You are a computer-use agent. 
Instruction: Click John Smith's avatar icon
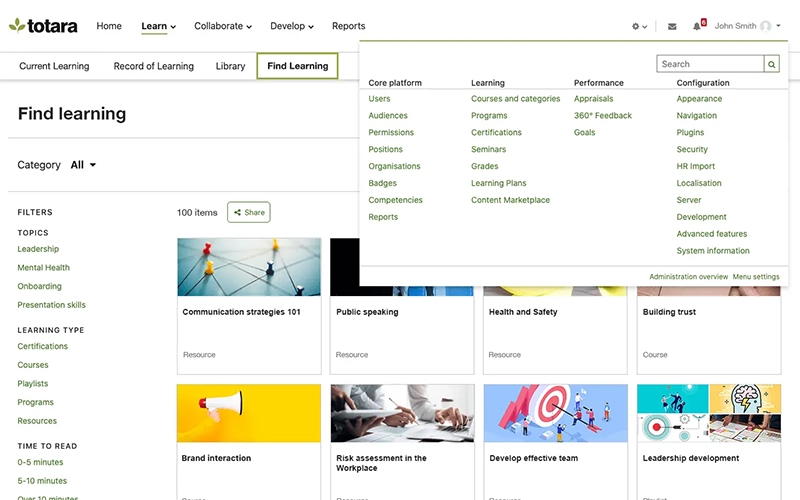(765, 26)
